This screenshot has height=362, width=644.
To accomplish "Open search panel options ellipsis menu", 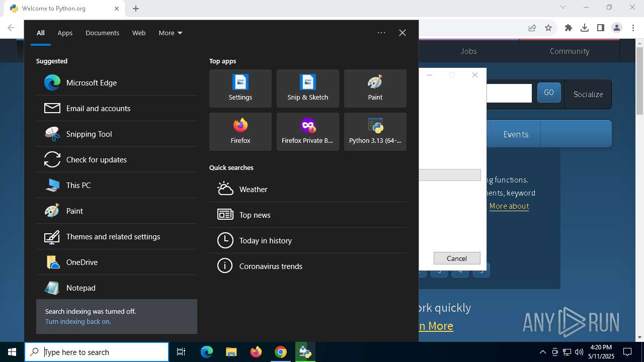I will 381,33.
